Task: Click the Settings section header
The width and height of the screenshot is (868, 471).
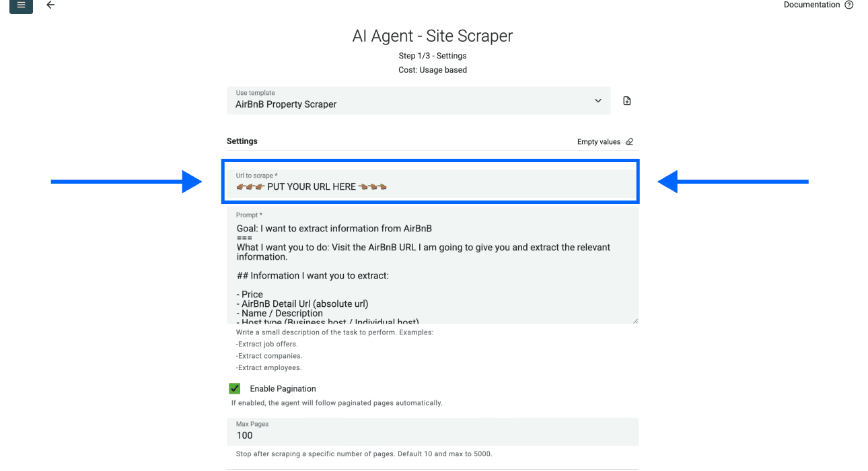Action: [x=242, y=141]
